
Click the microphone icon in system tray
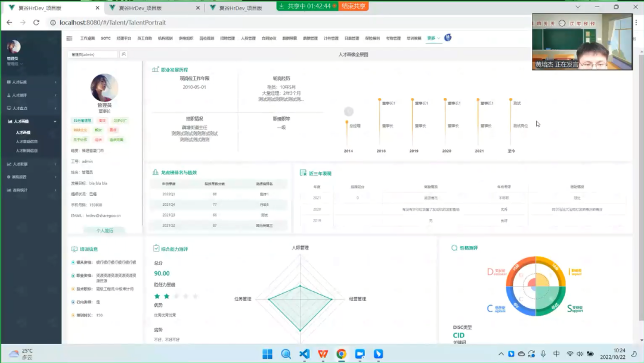click(x=543, y=354)
